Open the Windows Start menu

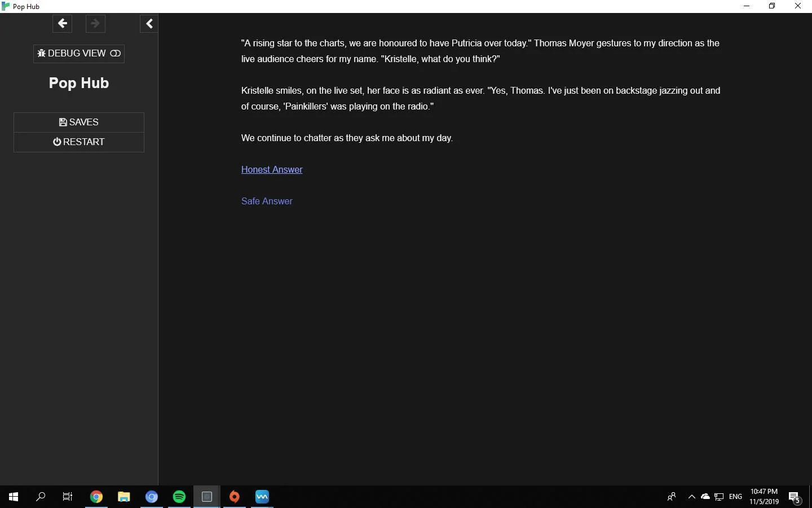(14, 497)
